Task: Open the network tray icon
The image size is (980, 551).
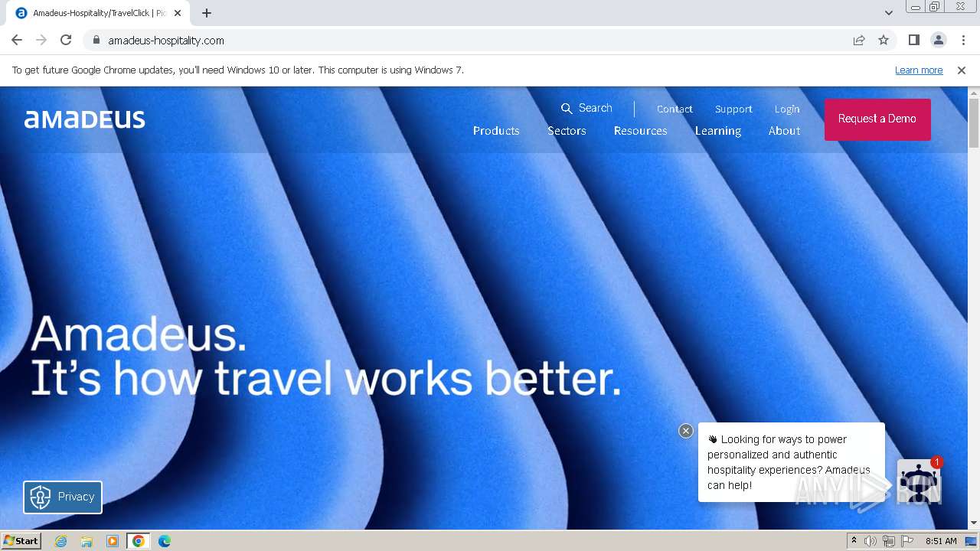Action: (x=889, y=541)
